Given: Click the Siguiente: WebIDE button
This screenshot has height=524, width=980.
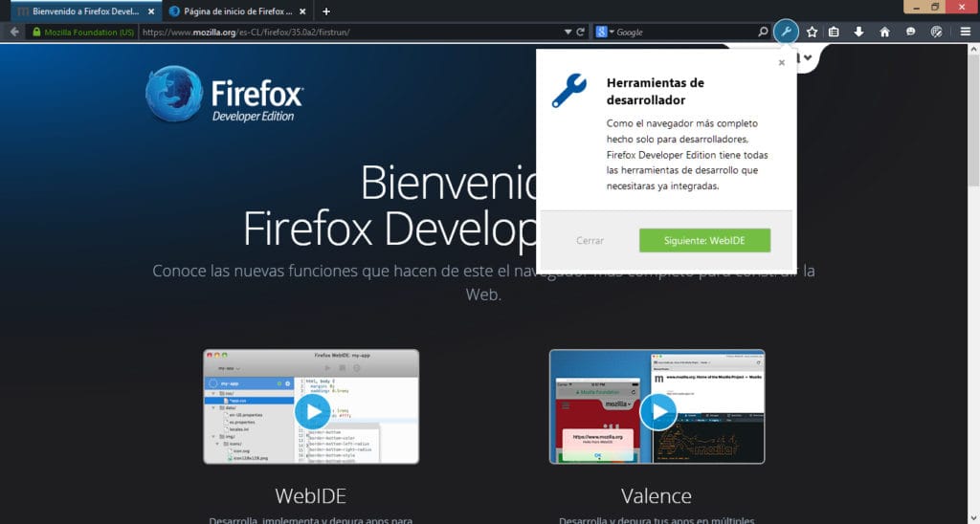Looking at the screenshot, I should [704, 240].
